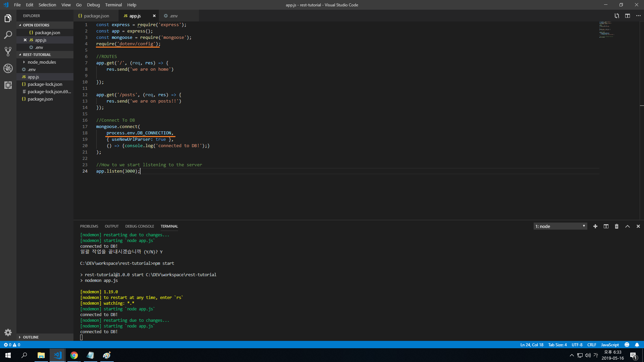Open the View menu
Viewport: 644px width, 362px height.
coord(66,5)
